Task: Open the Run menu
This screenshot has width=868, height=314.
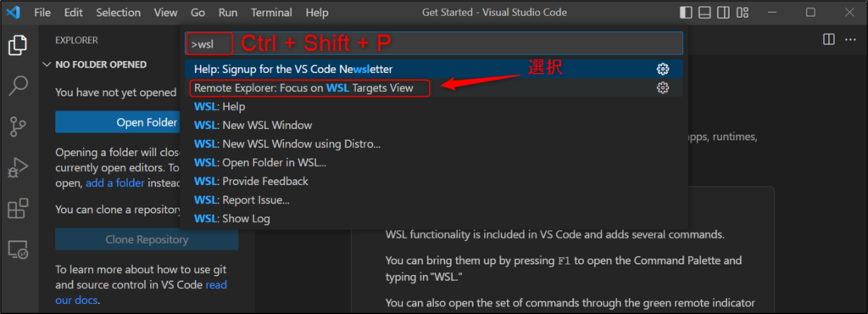Action: pyautogui.click(x=227, y=12)
